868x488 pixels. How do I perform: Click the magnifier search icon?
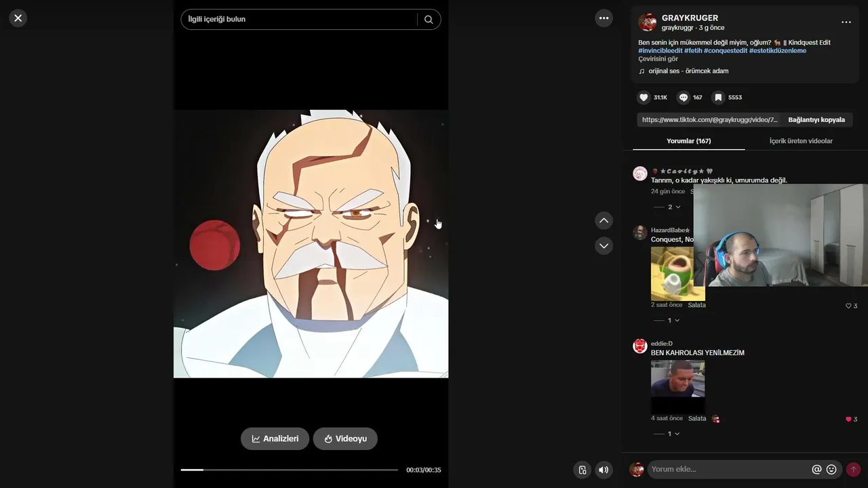coord(429,20)
